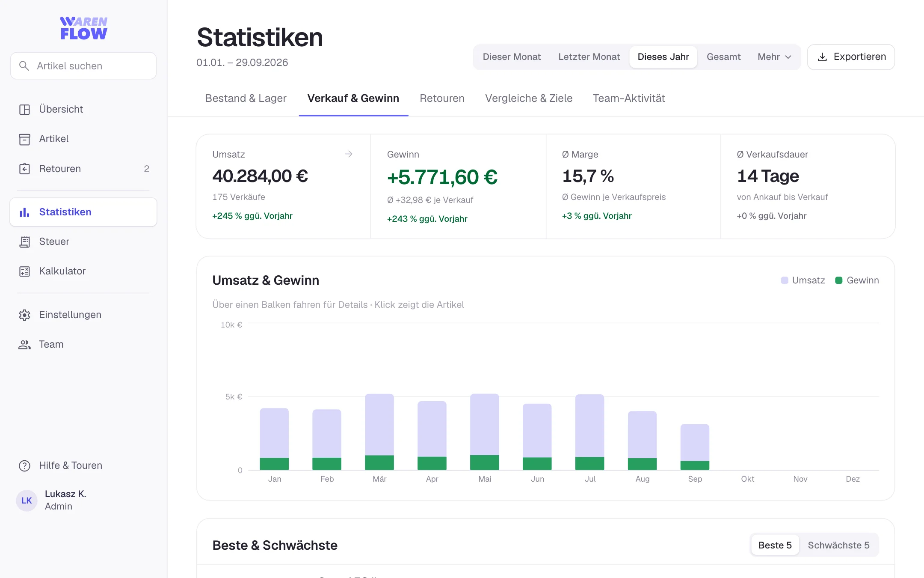Open the Mehr dropdown
This screenshot has height=578, width=924.
tap(774, 57)
